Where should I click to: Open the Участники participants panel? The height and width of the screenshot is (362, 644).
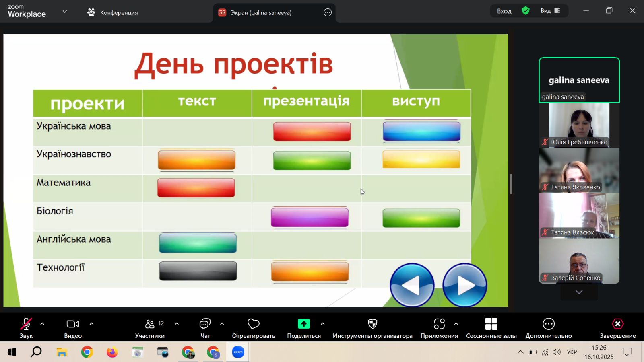(x=150, y=325)
